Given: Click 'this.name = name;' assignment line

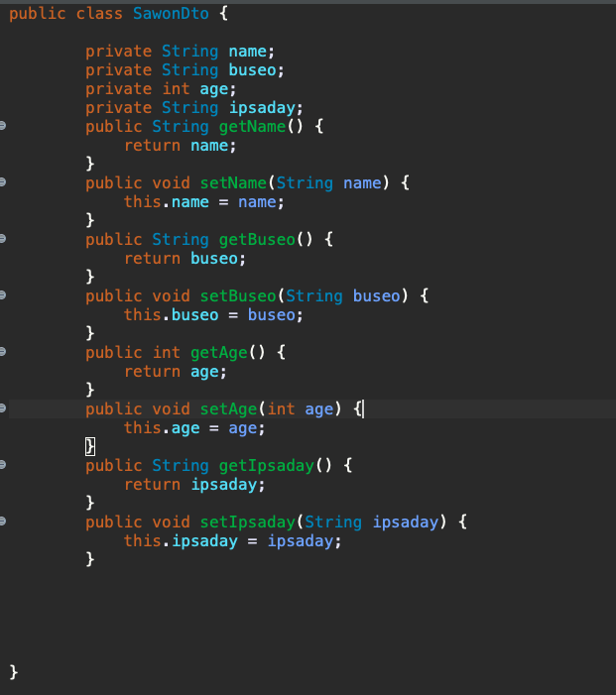Looking at the screenshot, I should click(x=203, y=202).
